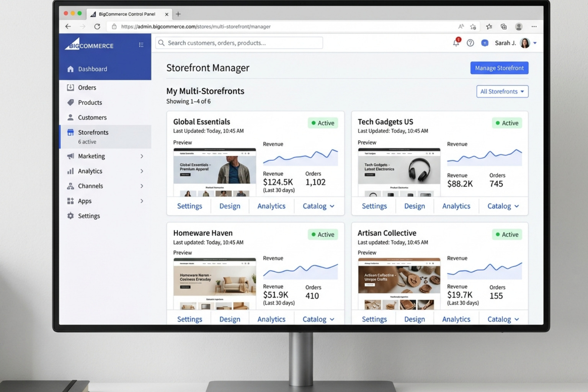
Task: Open browser favorites list icon
Action: pos(489,26)
